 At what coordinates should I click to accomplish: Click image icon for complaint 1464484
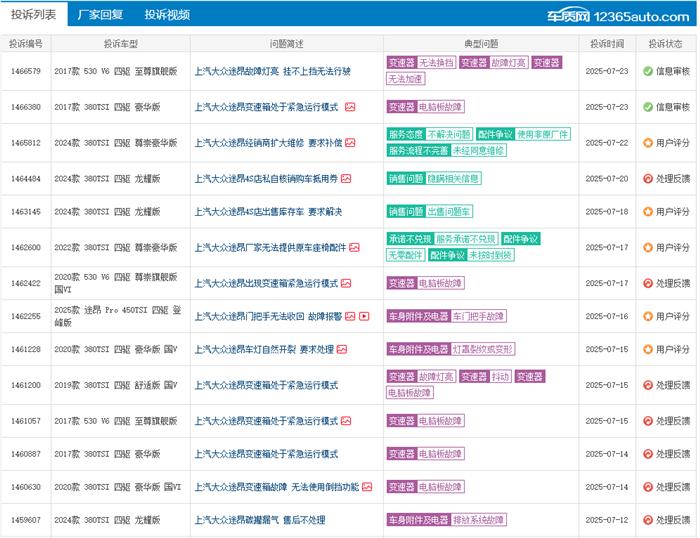pyautogui.click(x=346, y=179)
